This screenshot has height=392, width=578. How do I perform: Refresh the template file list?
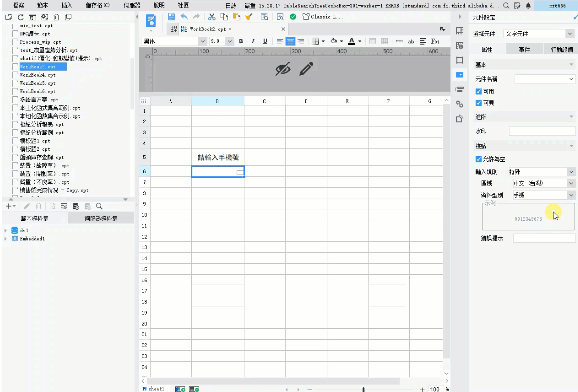[x=20, y=17]
